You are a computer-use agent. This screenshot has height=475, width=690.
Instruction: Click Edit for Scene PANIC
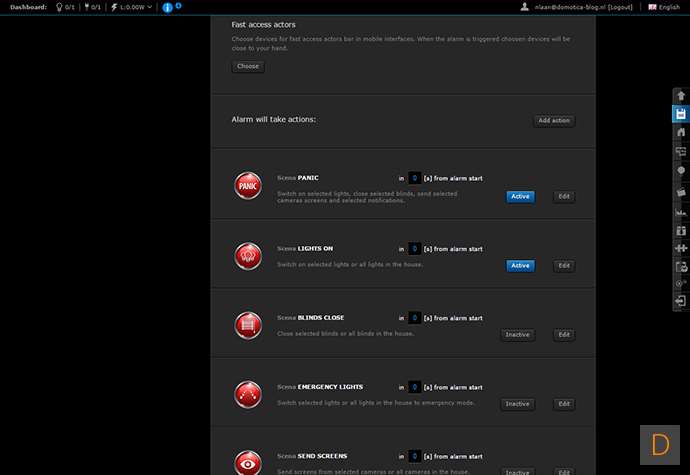point(564,197)
